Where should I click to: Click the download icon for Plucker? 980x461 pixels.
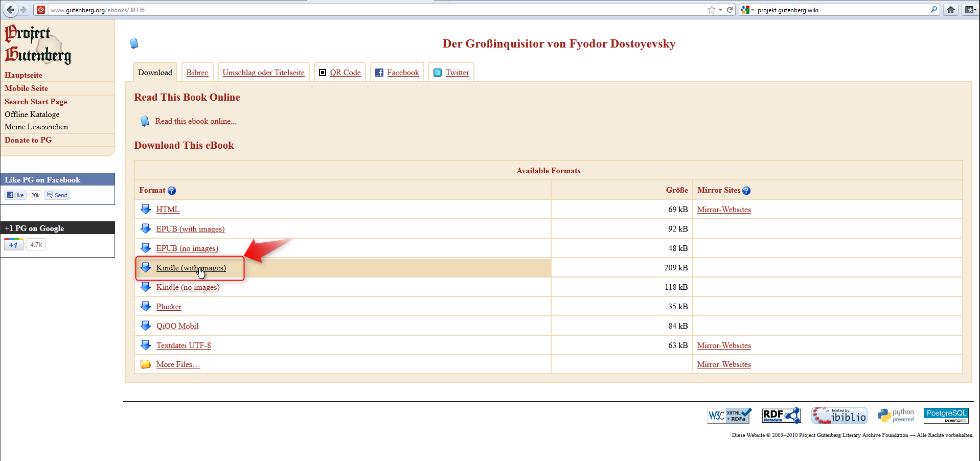[x=146, y=306]
